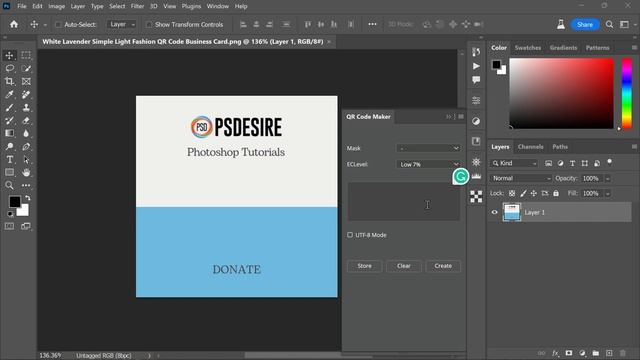Open three-dots more align options
Screen dimensions: 640x360
[372, 24]
